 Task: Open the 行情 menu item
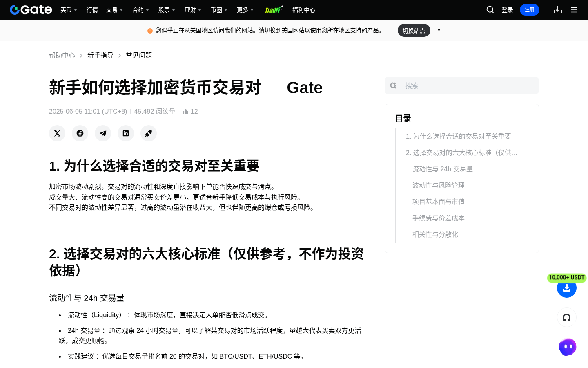point(92,10)
